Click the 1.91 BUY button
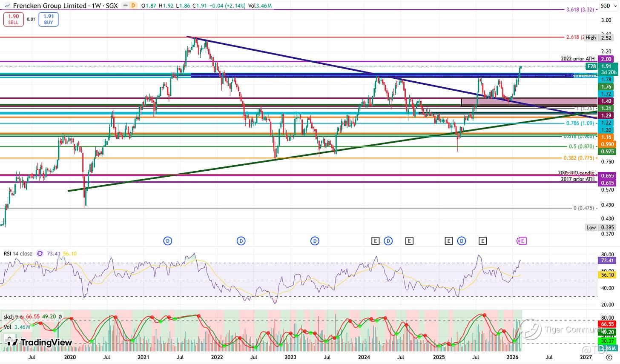Viewport: 620px width, 364px height. (x=49, y=20)
